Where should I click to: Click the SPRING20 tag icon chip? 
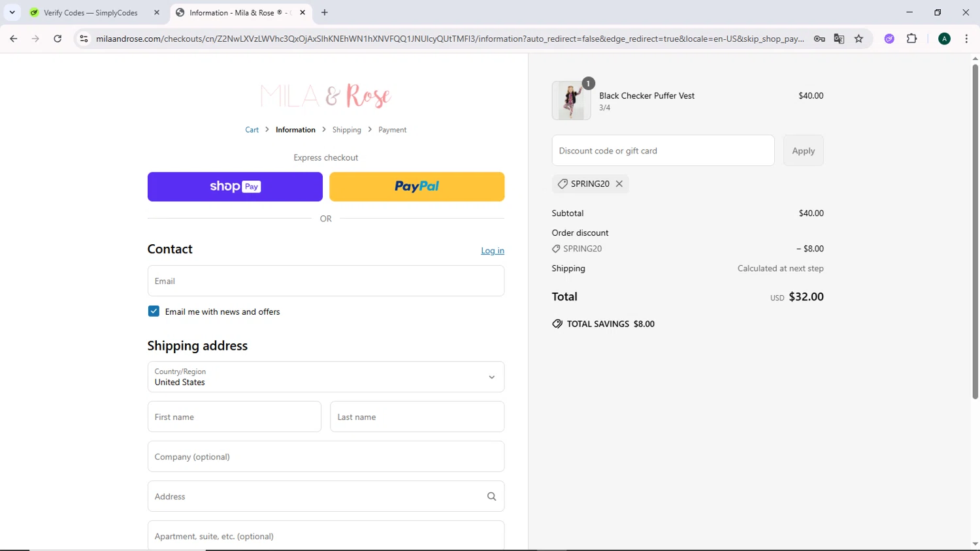(x=563, y=184)
